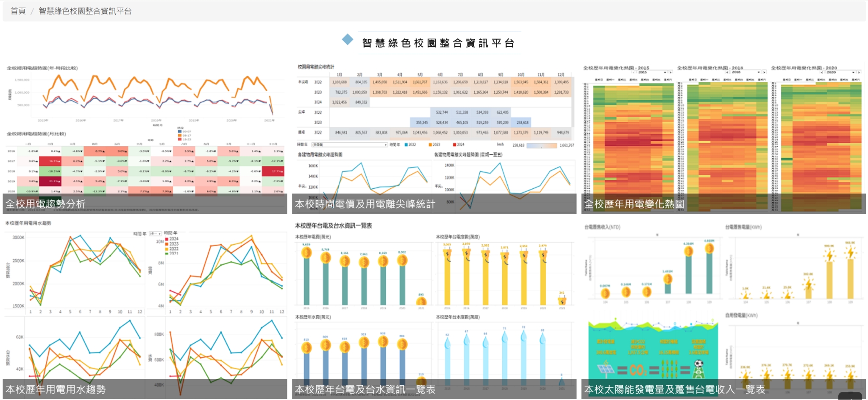Open 全校用電趨勢分析 caption link
The width and height of the screenshot is (868, 400).
click(x=45, y=204)
